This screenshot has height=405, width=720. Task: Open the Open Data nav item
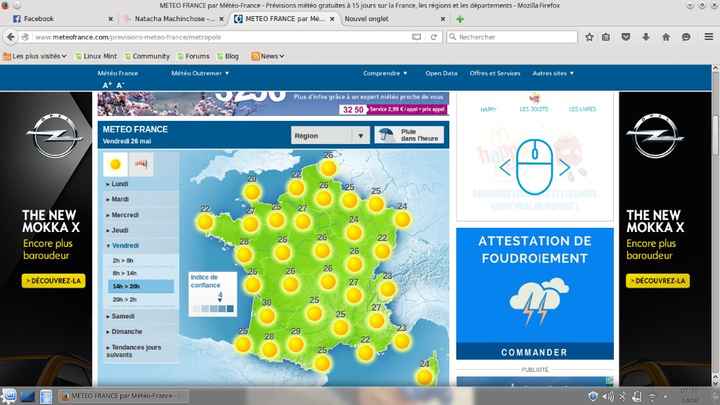[x=441, y=73]
